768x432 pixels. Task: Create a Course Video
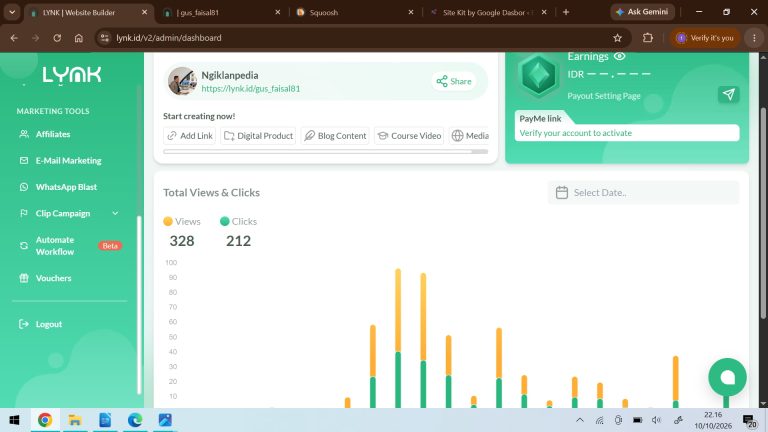coord(409,136)
